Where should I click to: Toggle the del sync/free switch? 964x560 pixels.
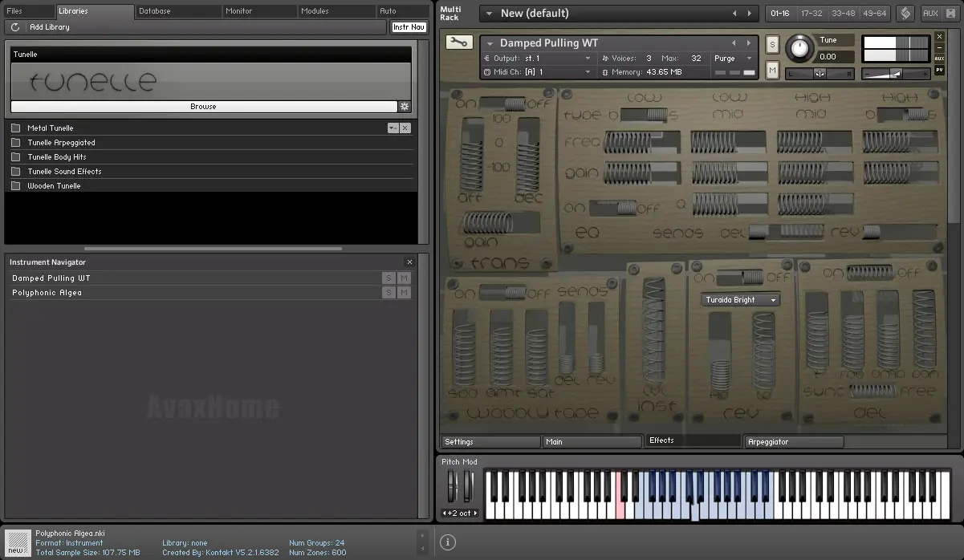[873, 391]
